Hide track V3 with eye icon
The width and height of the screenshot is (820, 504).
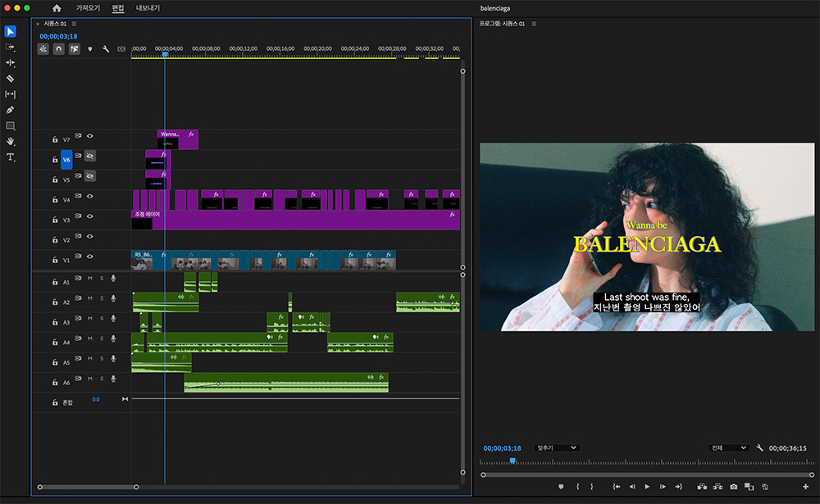90,216
